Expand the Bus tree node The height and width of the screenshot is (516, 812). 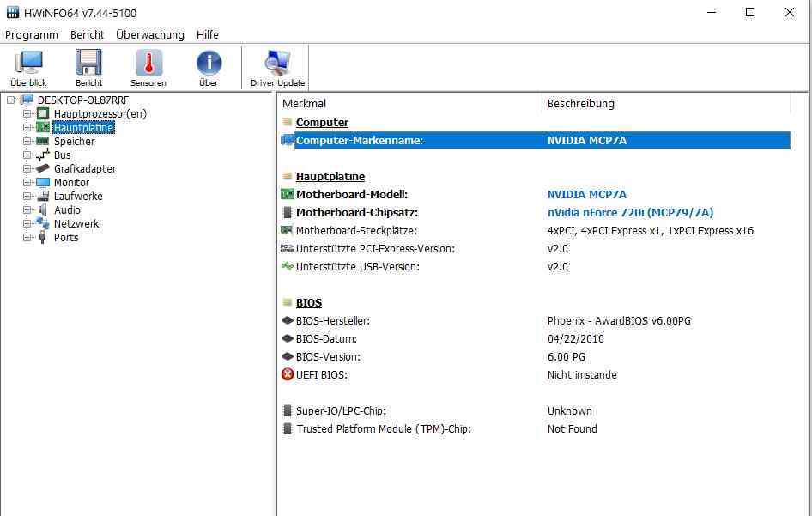tap(27, 155)
